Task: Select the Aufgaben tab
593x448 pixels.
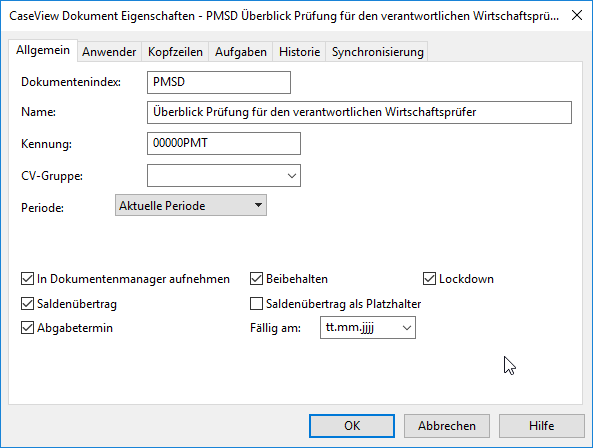Action: (x=241, y=52)
